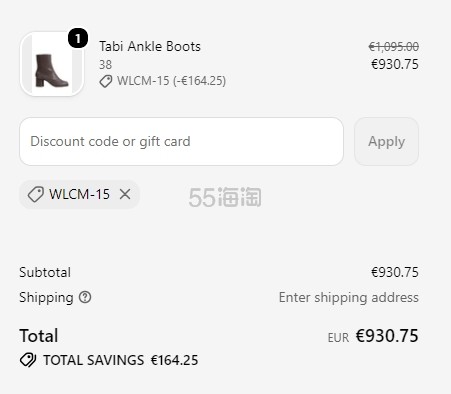451x394 pixels.
Task: Remove the WLCM-15 discount code
Action: pyautogui.click(x=125, y=194)
